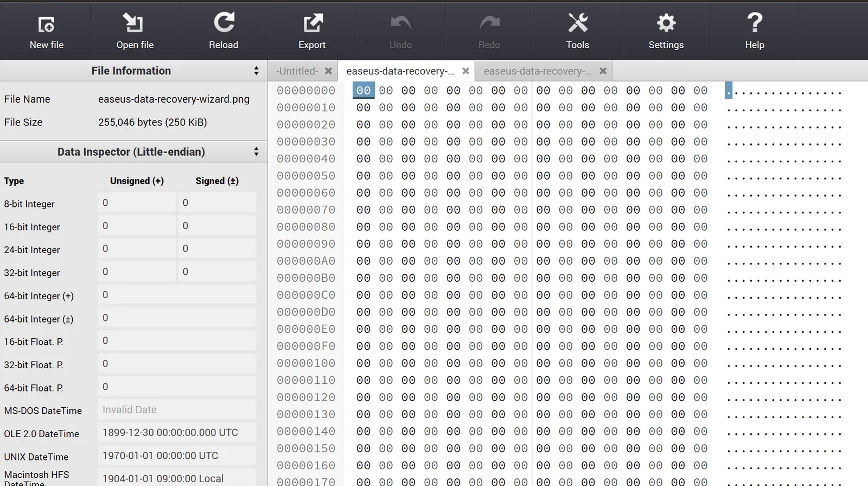Click the MS-DOS DateTime Invalid Date field
This screenshot has height=486, width=868.
click(177, 410)
